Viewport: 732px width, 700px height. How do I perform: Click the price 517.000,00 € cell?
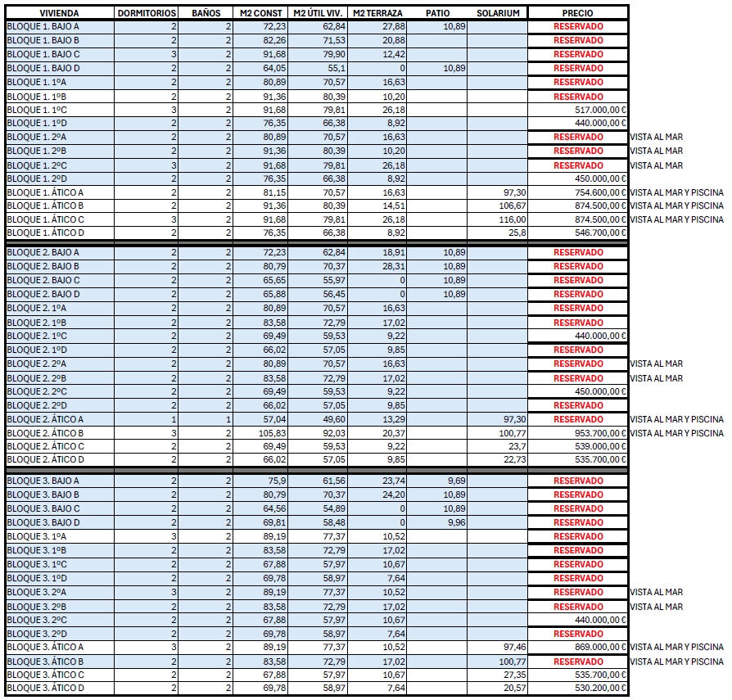(x=577, y=111)
